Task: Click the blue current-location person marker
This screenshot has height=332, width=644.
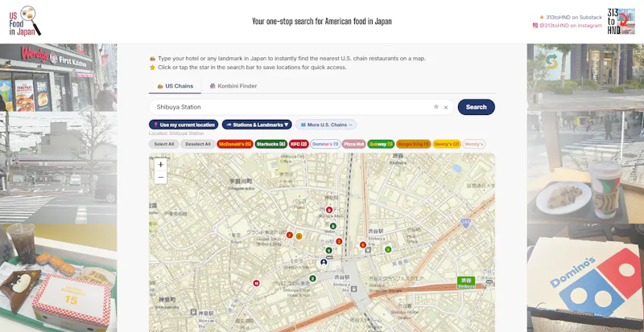Action: (x=324, y=262)
